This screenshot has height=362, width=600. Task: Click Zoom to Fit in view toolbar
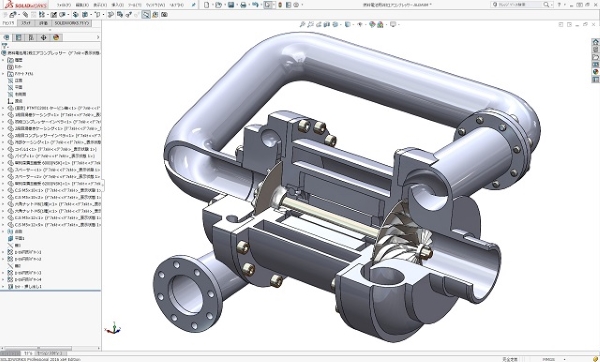302,24
